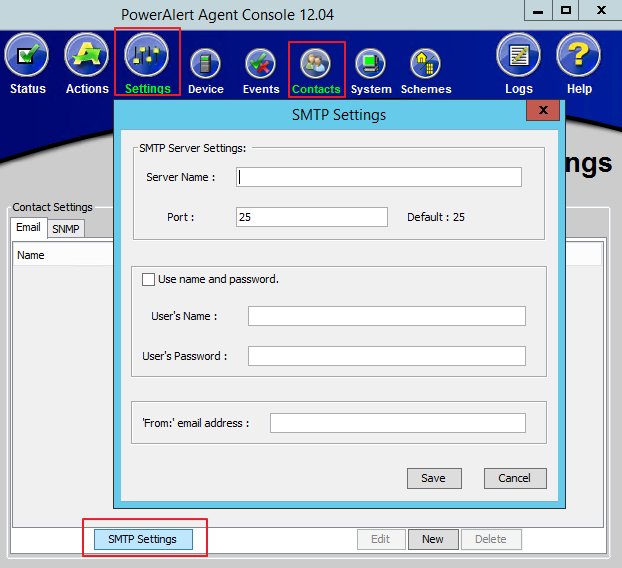Screen dimensions: 622x568
Task: Click the Name column header
Action: click(63, 255)
